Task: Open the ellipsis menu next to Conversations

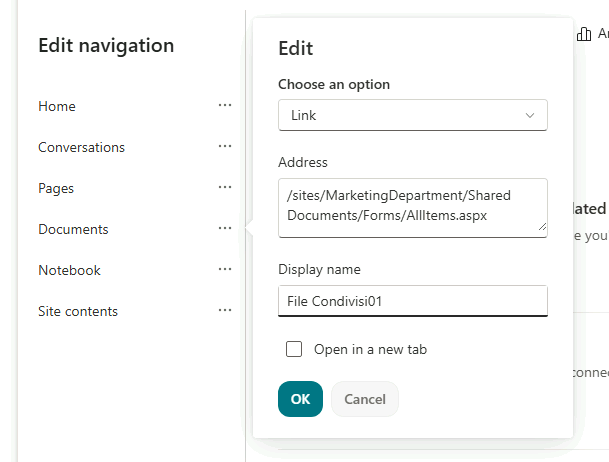Action: point(225,146)
